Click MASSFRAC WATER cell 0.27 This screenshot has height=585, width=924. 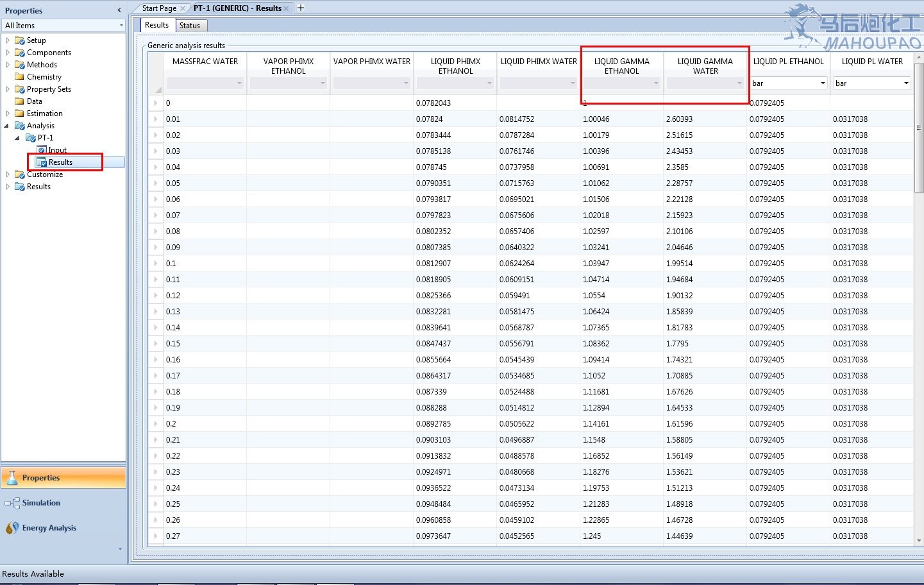click(205, 536)
